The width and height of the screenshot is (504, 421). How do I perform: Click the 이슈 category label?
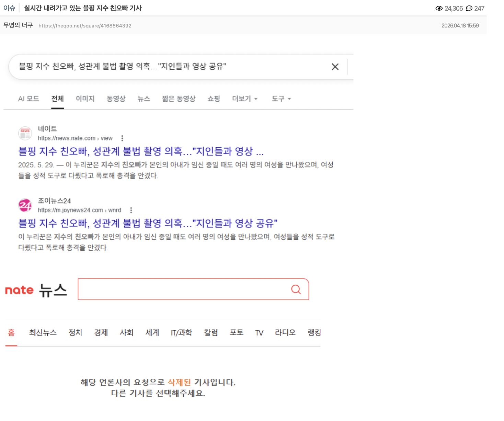coord(9,8)
